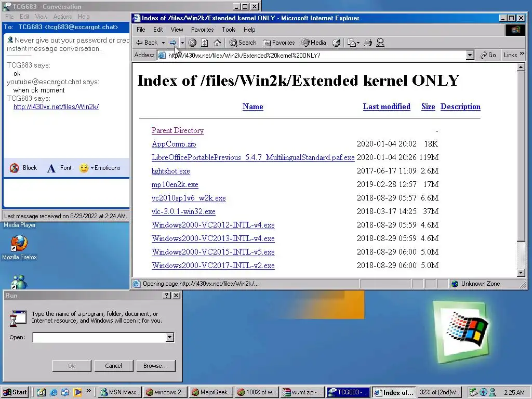Click the lightshot.exe link
The height and width of the screenshot is (399, 532).
[x=170, y=171]
